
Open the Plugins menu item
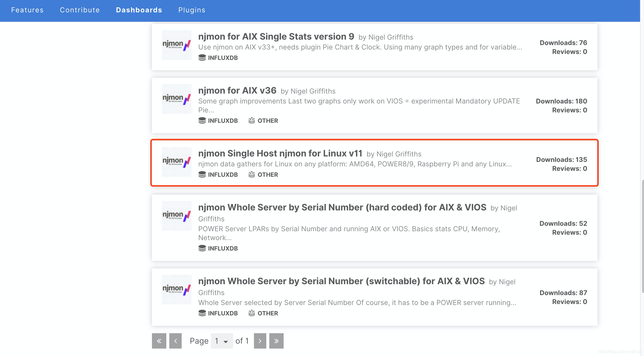[x=192, y=10]
